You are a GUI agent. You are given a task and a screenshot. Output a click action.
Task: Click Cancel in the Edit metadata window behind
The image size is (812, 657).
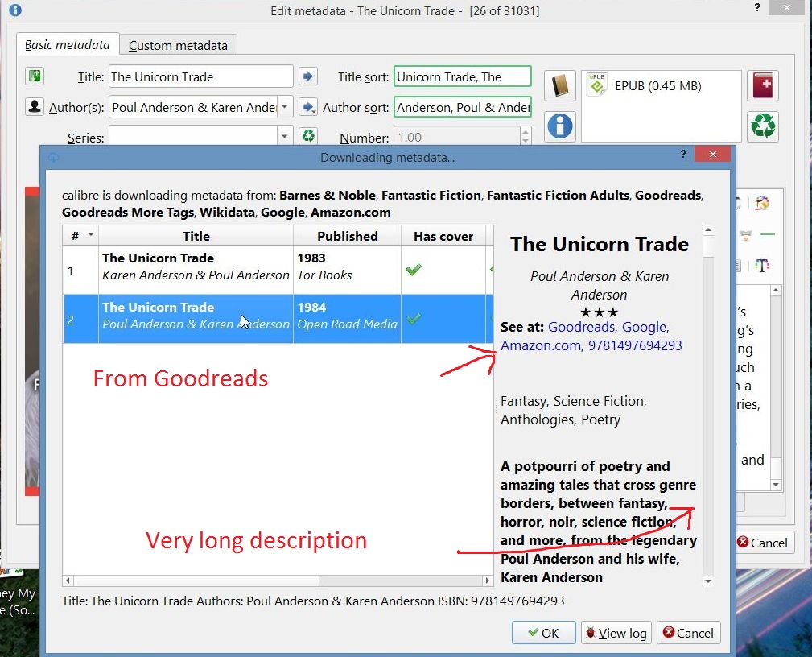pos(762,543)
